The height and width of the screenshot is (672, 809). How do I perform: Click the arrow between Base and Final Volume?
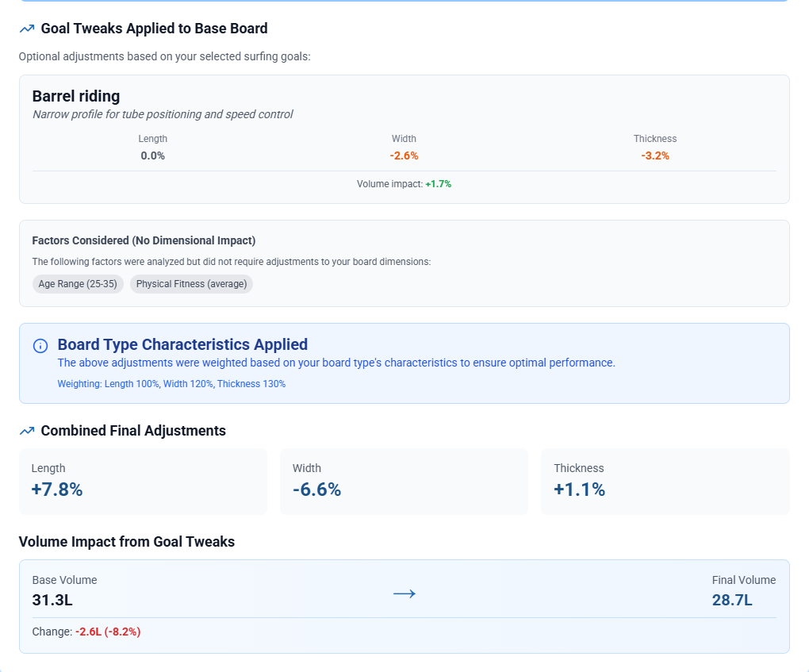tap(404, 593)
